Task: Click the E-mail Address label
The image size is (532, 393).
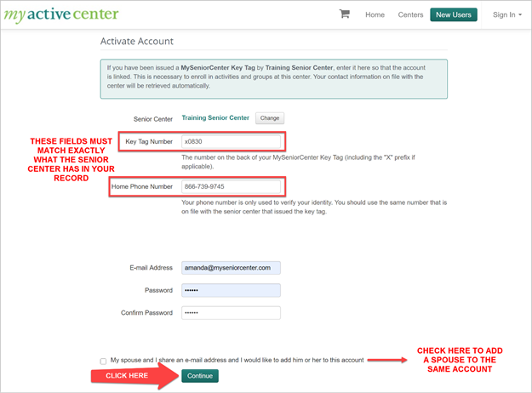Action: [x=151, y=268]
